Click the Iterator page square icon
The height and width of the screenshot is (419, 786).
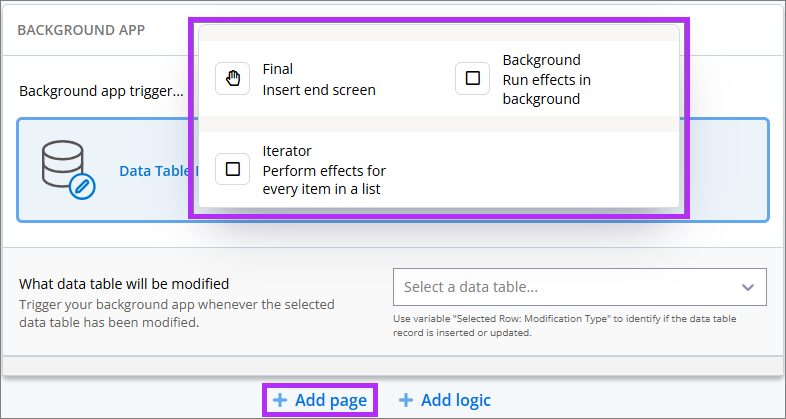coord(233,169)
